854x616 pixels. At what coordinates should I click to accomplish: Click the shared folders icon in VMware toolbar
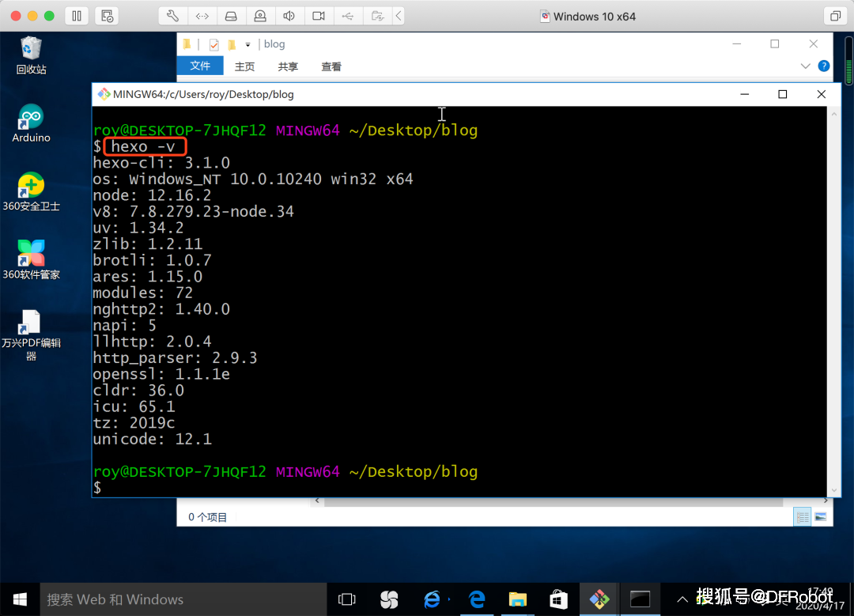point(377,16)
